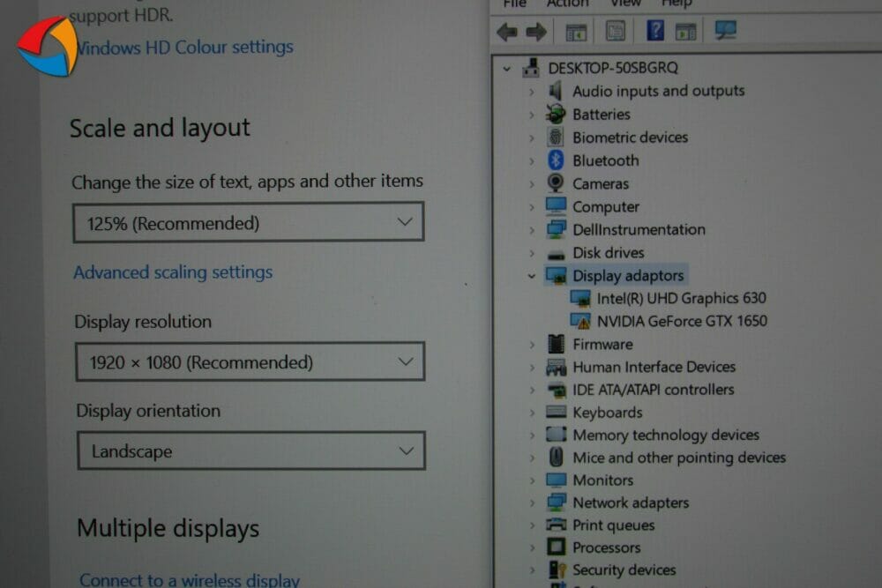Click the Batteries device icon
The width and height of the screenshot is (882, 588).
click(555, 114)
